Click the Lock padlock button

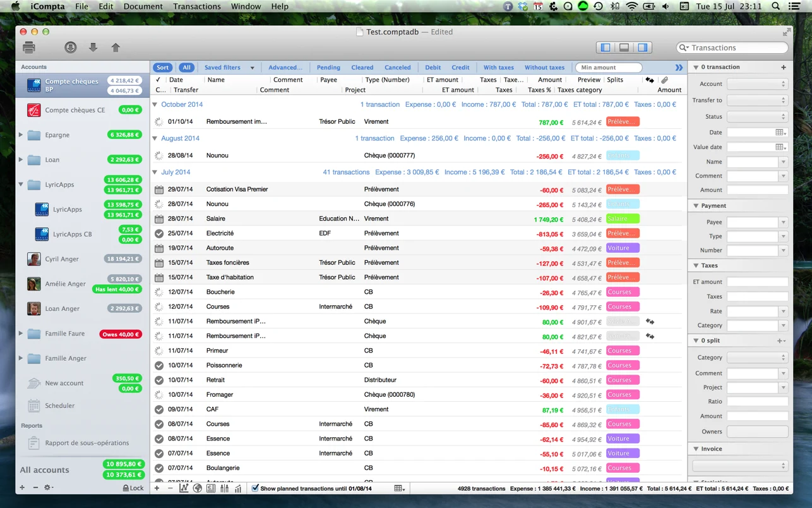pyautogui.click(x=133, y=488)
